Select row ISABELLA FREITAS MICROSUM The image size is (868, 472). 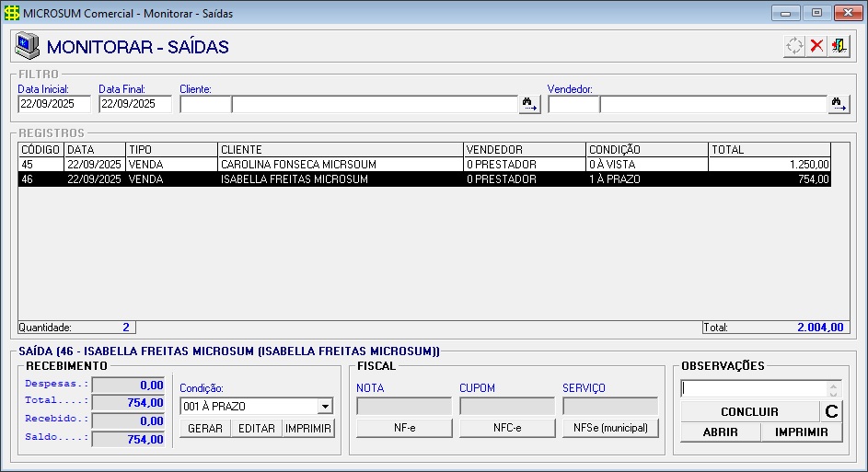[424, 179]
